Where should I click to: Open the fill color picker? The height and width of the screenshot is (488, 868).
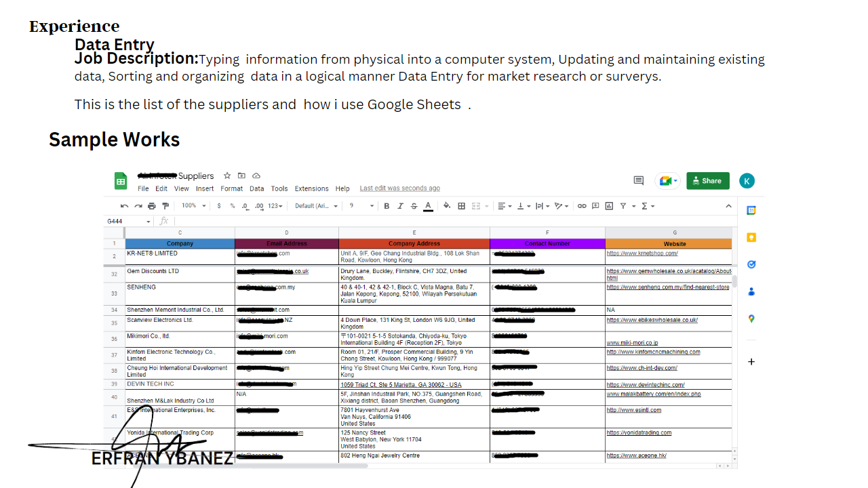pyautogui.click(x=447, y=206)
